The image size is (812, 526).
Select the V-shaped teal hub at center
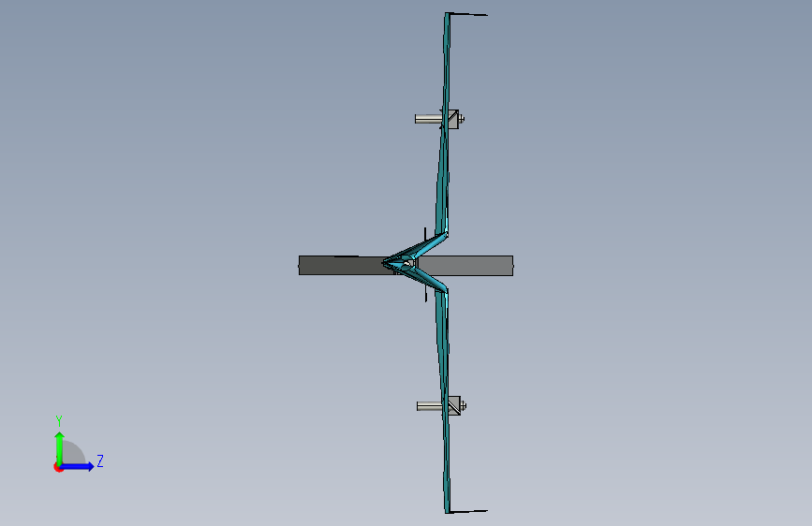414,263
